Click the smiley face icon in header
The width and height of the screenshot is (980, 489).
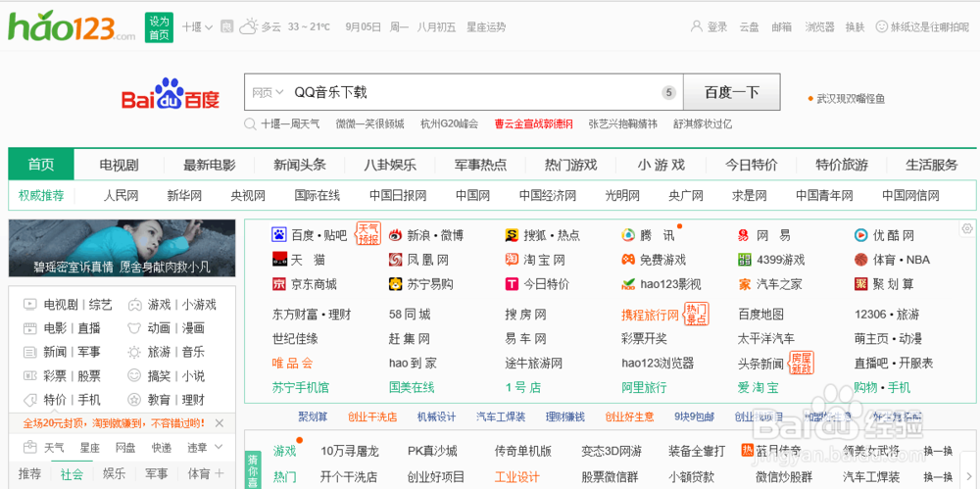881,26
